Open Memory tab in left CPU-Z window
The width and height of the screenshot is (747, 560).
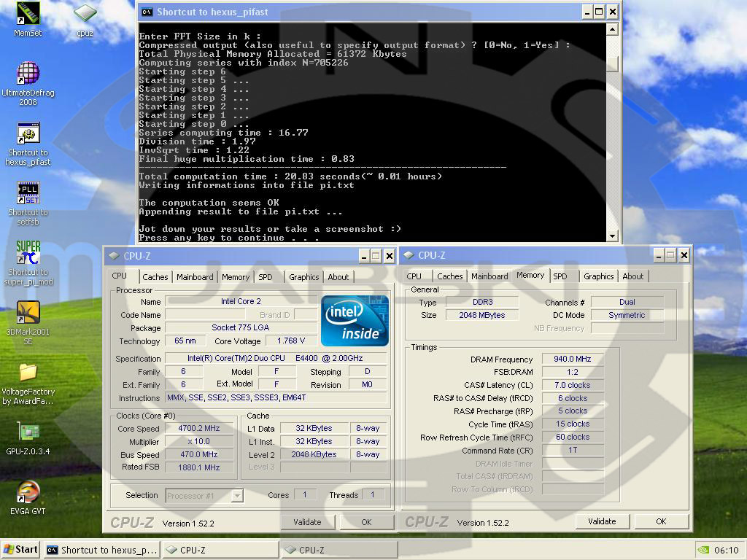(236, 277)
